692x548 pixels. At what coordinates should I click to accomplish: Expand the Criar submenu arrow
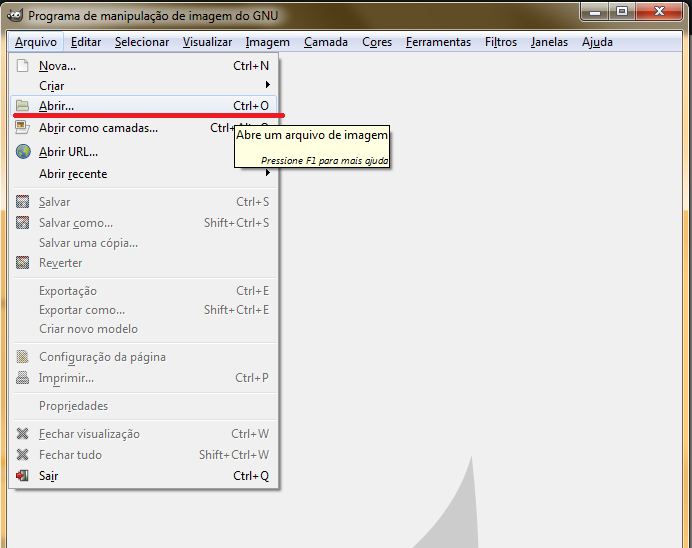[267, 85]
